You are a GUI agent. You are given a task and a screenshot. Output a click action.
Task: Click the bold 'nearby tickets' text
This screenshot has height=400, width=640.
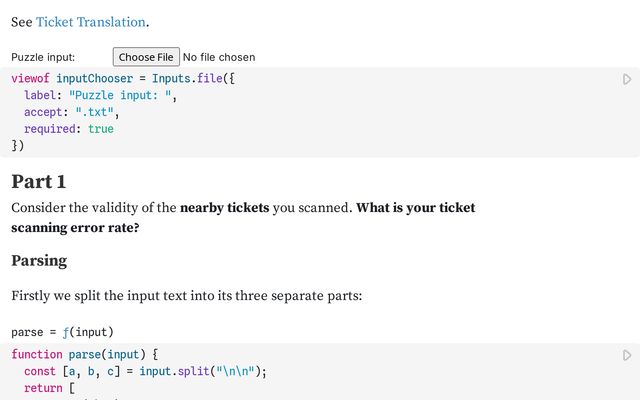tap(229, 208)
